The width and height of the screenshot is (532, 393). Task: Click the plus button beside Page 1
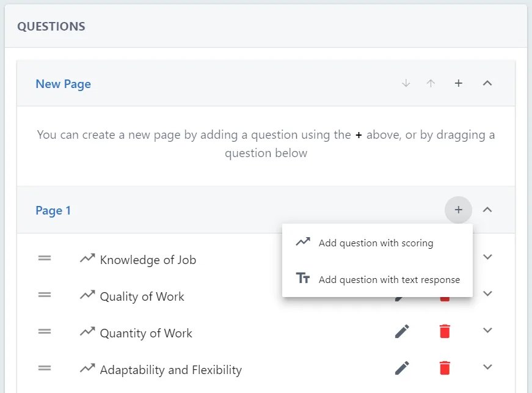[458, 210]
